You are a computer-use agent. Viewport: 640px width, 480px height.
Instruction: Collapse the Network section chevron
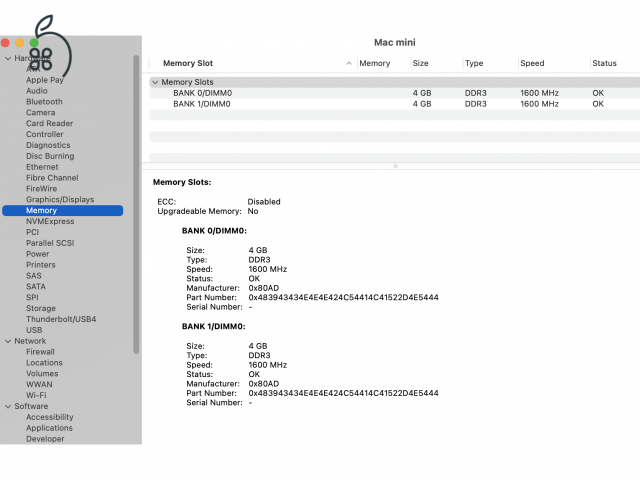8,341
